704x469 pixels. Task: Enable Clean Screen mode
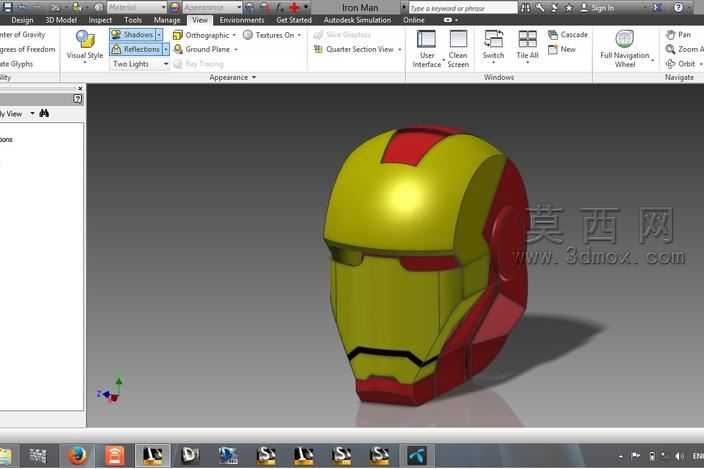tap(458, 49)
